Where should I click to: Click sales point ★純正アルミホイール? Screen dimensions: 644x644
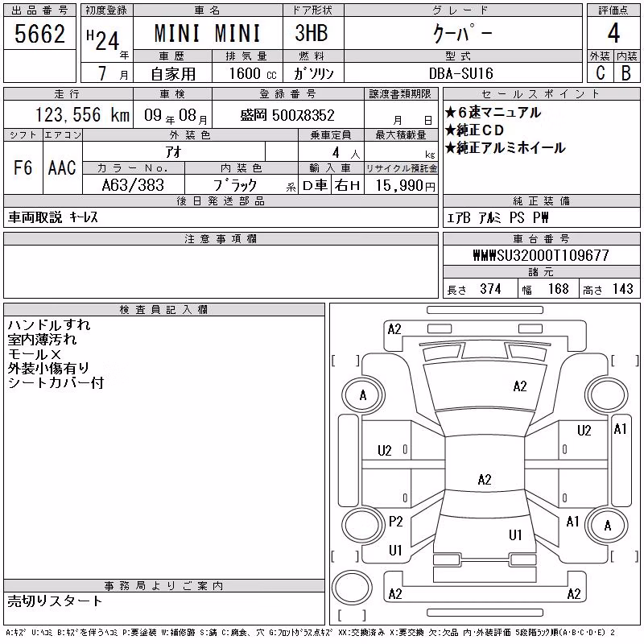[506, 148]
